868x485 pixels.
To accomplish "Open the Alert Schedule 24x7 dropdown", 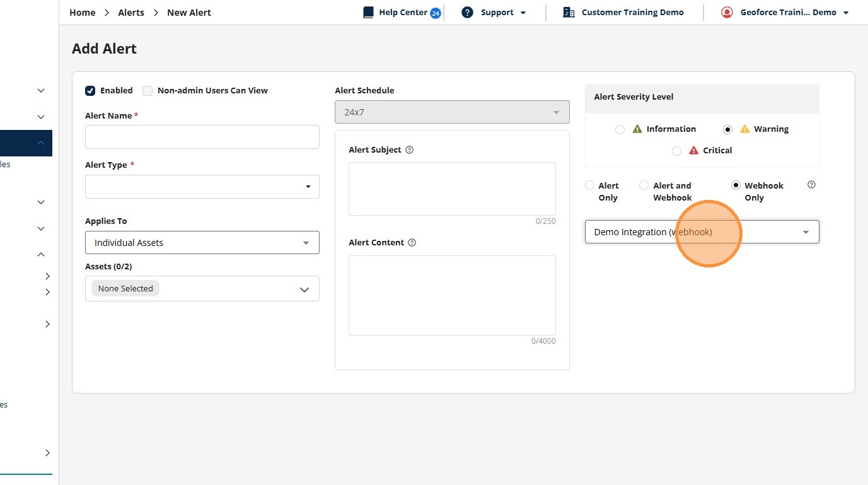I will click(x=452, y=112).
